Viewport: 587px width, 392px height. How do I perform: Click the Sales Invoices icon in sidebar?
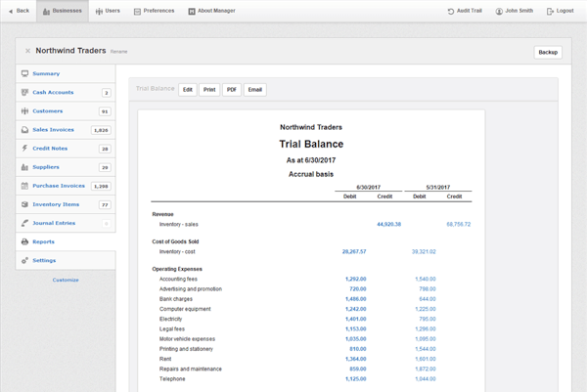24,129
